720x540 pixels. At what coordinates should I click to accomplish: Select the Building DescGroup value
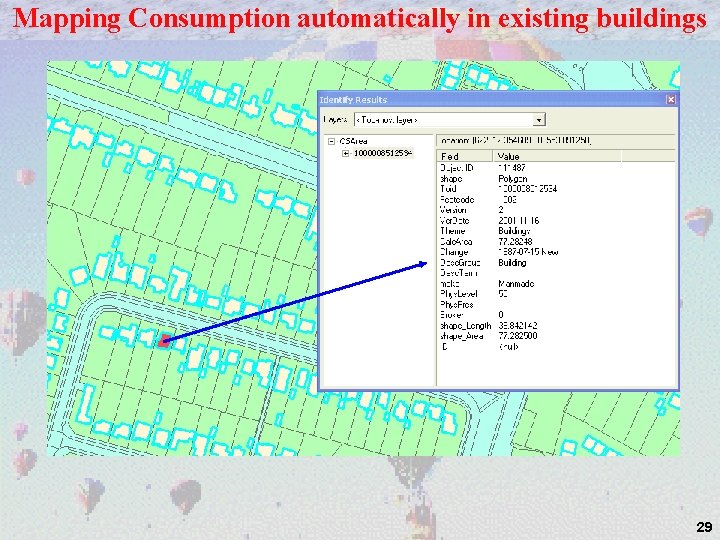tap(512, 263)
